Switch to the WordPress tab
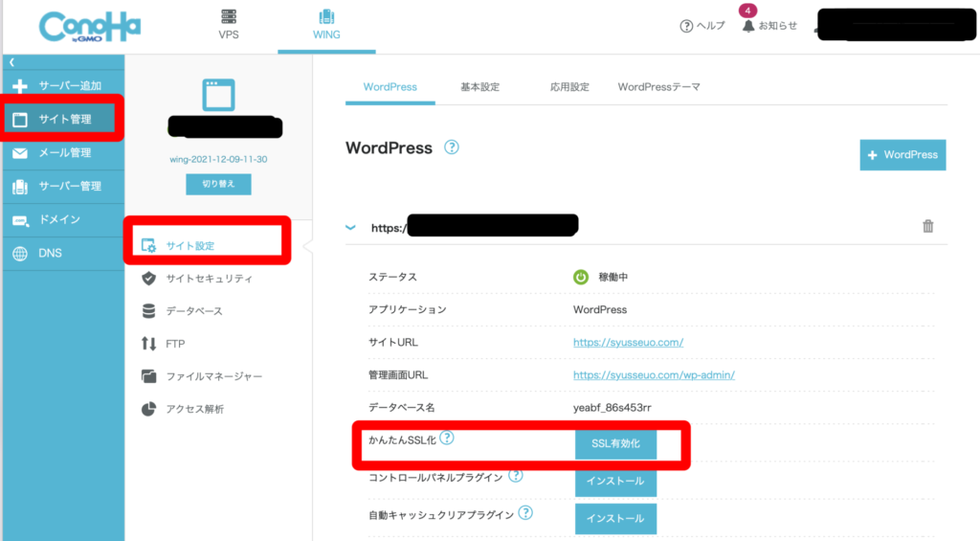This screenshot has width=980, height=541. [x=390, y=87]
